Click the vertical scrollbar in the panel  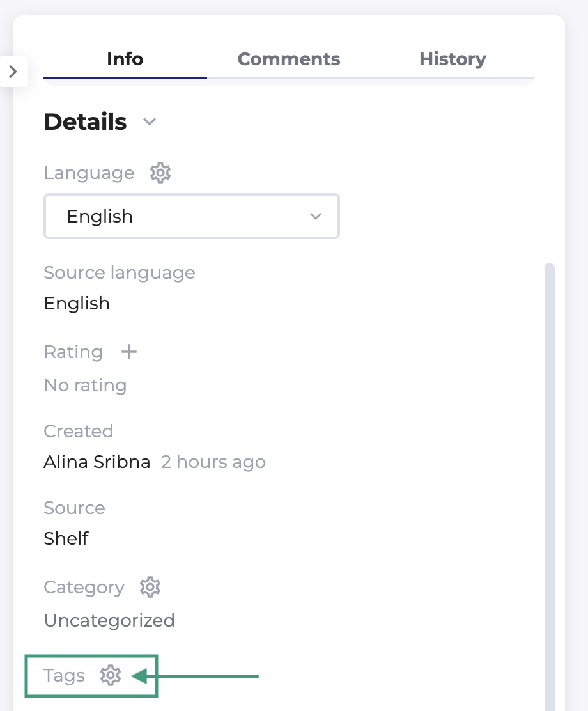click(550, 448)
